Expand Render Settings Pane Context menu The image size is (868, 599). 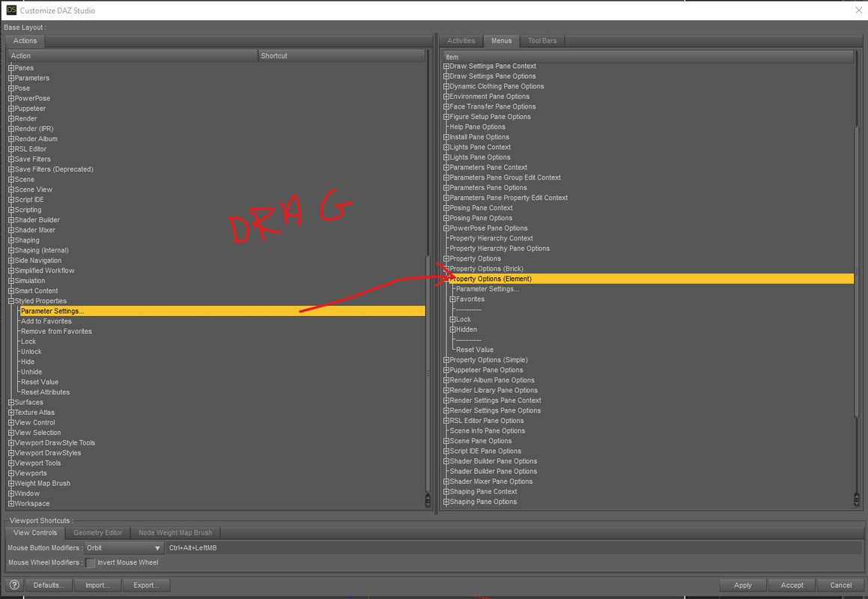[x=446, y=401]
